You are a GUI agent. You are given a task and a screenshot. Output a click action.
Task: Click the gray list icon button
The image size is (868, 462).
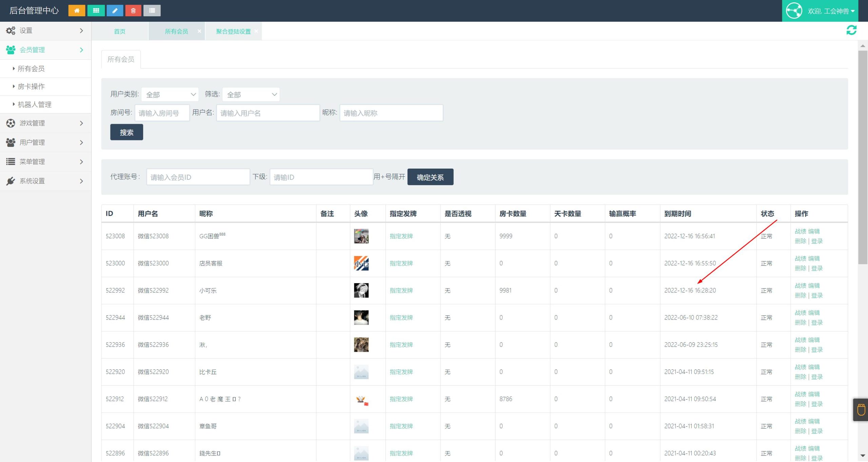(152, 11)
